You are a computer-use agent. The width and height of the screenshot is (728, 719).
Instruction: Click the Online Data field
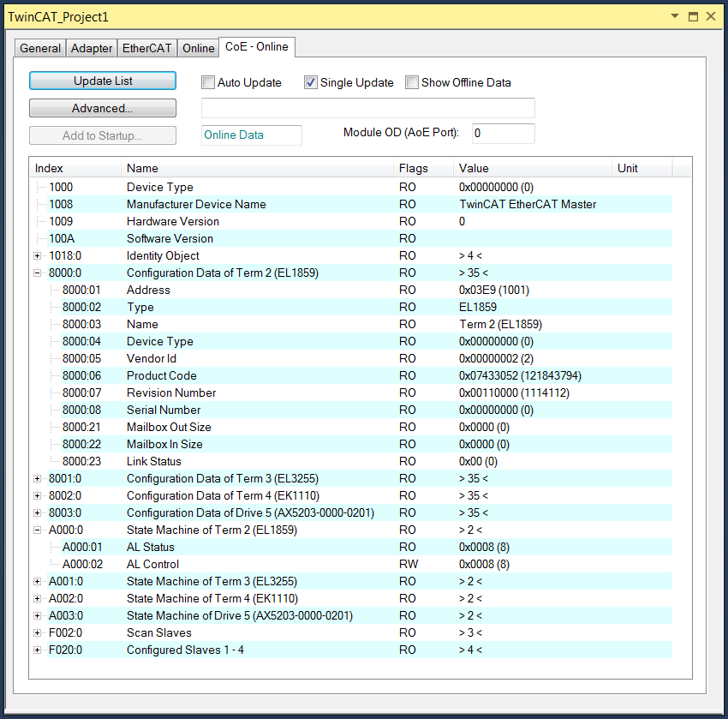(x=252, y=135)
